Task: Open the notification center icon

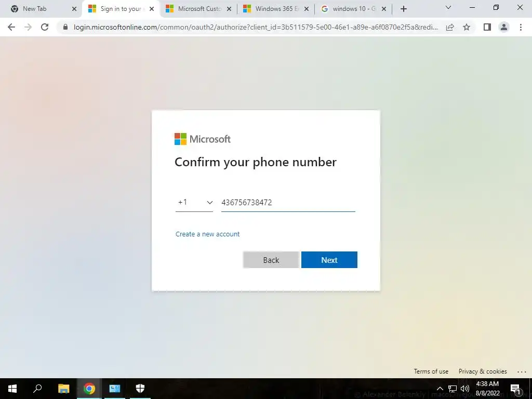Action: click(515, 389)
